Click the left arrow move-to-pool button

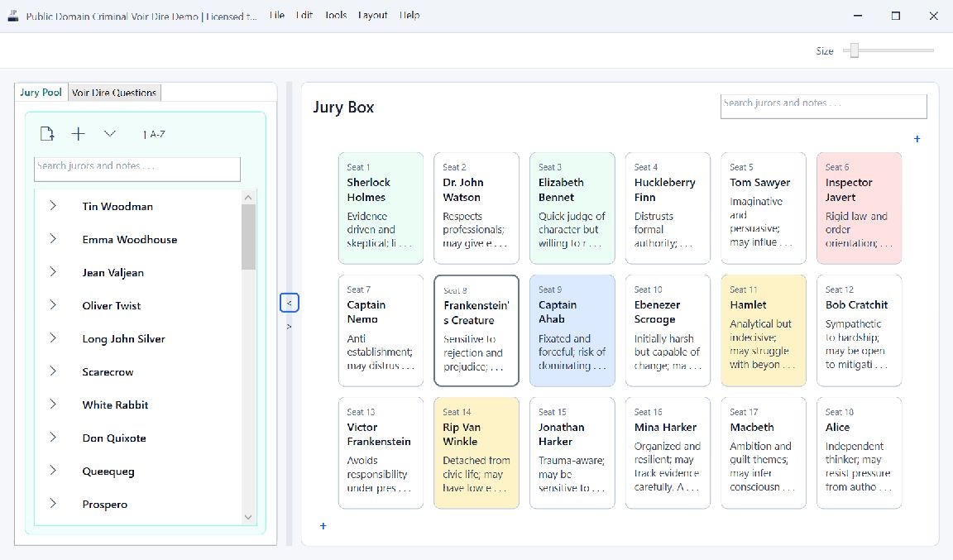click(290, 303)
